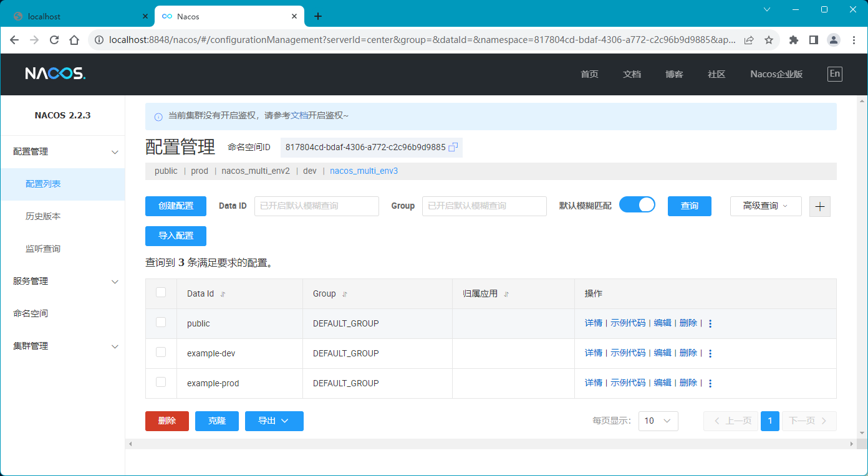Switch to the nacos_multi_env2 namespace tab
This screenshot has height=476, width=868.
[256, 171]
